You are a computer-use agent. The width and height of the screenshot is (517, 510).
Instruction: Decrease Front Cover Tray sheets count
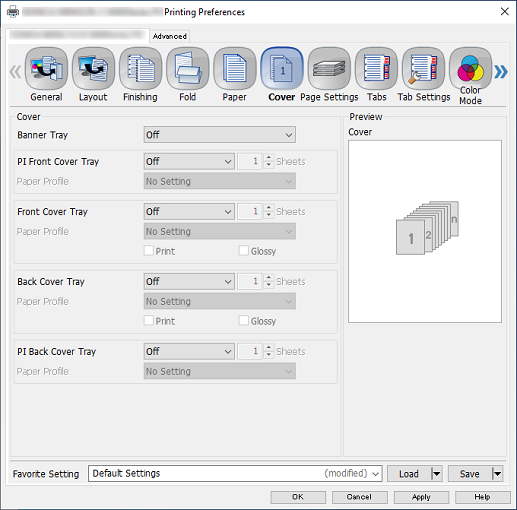pos(269,215)
